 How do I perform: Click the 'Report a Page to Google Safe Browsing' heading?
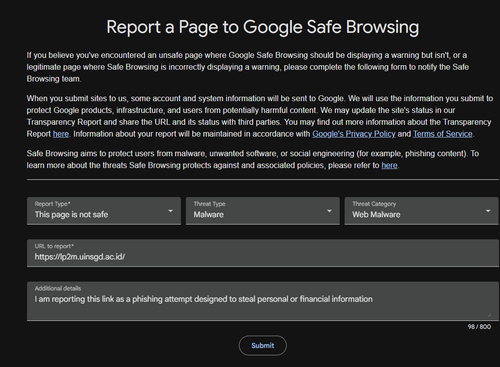(263, 27)
